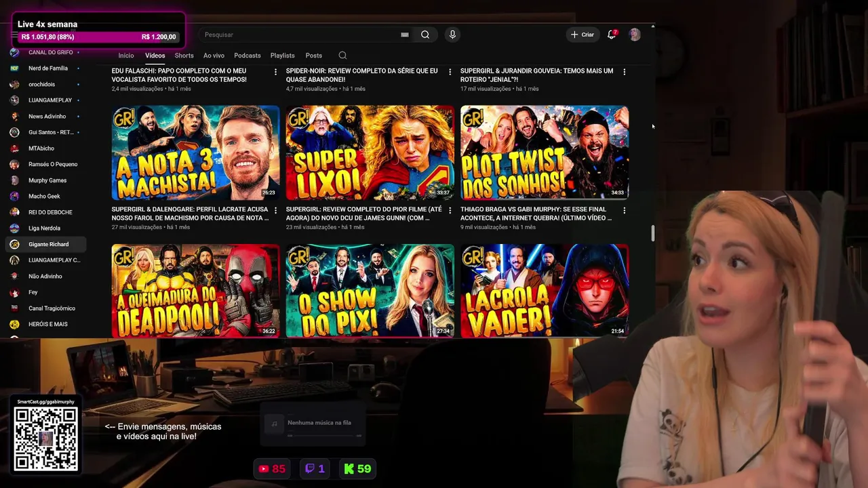Viewport: 868px width, 488px height.
Task: Switch to the Playlists tab
Action: point(282,56)
